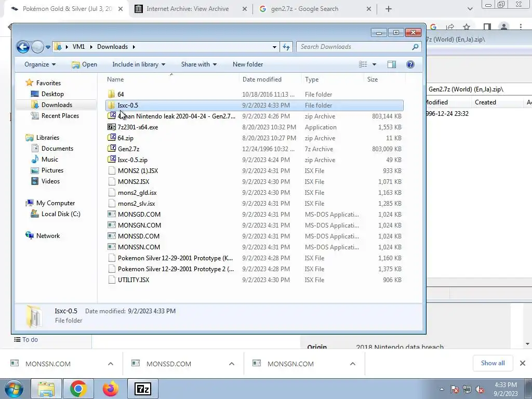Select MONSGN.COM file in the list

pos(255,225)
